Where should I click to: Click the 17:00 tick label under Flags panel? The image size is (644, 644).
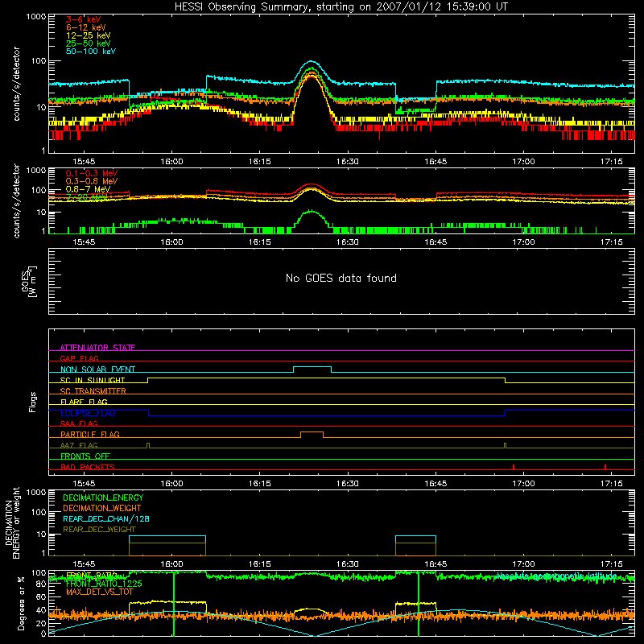point(523,484)
